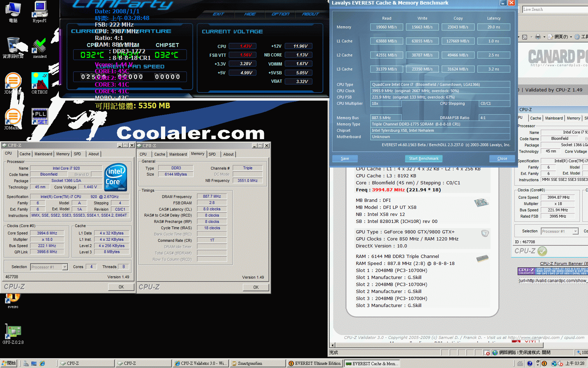The height and width of the screenshot is (368, 588).
Task: Click Save in EVEREST benchmark window
Action: 345,158
